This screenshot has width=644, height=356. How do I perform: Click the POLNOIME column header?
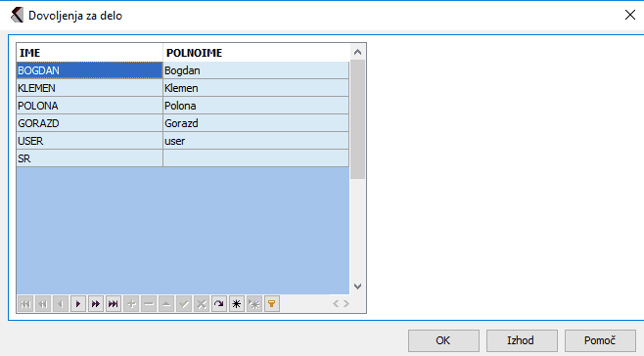pyautogui.click(x=255, y=53)
